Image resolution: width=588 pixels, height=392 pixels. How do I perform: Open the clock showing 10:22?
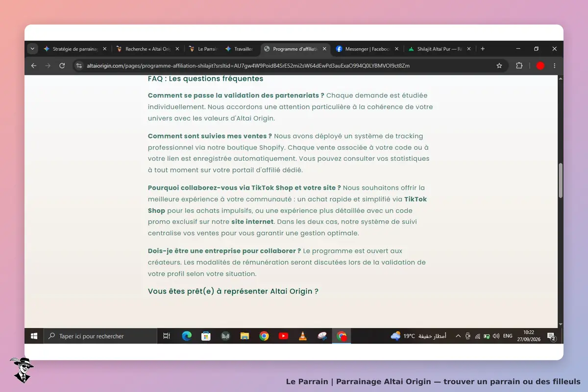pos(528,336)
